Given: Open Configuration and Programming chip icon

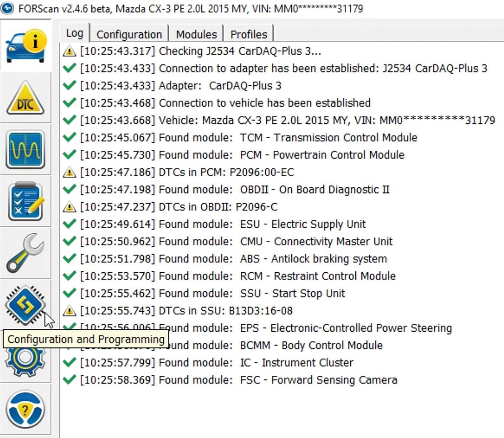Looking at the screenshot, I should pos(25,305).
